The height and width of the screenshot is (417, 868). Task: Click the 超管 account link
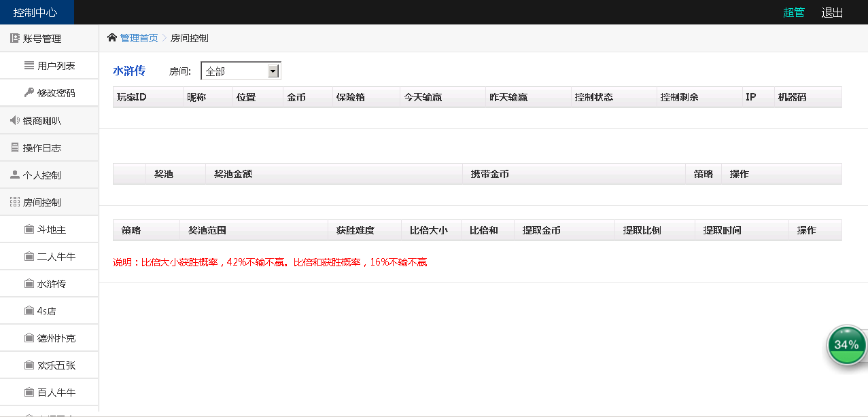point(793,12)
